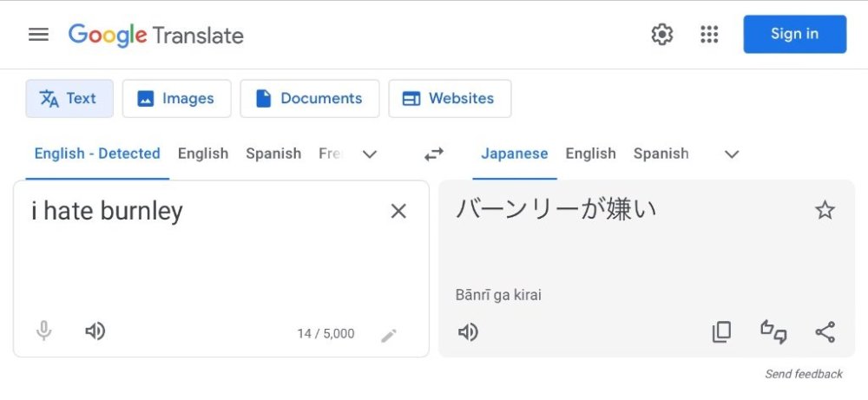The image size is (868, 400).
Task: Listen to the source text audio
Action: [95, 331]
